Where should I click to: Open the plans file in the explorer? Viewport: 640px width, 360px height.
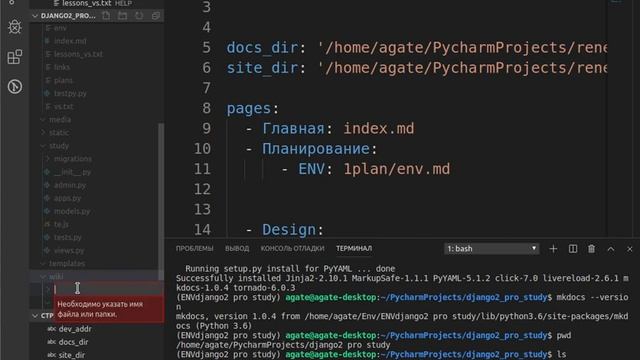[63, 80]
